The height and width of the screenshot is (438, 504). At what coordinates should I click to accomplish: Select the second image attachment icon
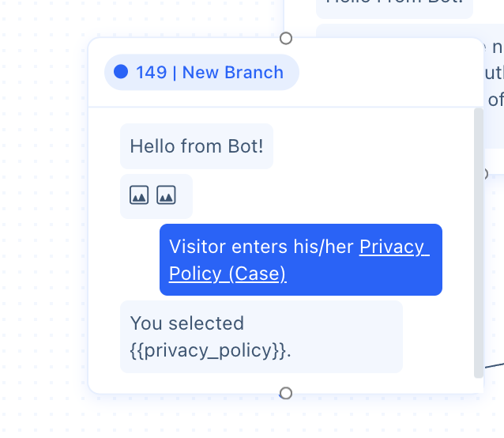[x=166, y=194]
